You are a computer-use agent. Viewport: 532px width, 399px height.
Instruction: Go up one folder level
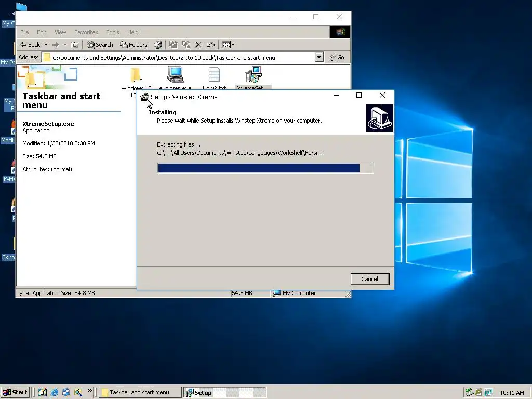pyautogui.click(x=75, y=45)
